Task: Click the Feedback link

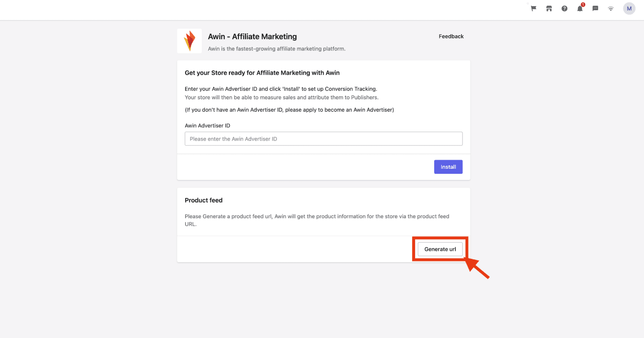Action: click(451, 36)
